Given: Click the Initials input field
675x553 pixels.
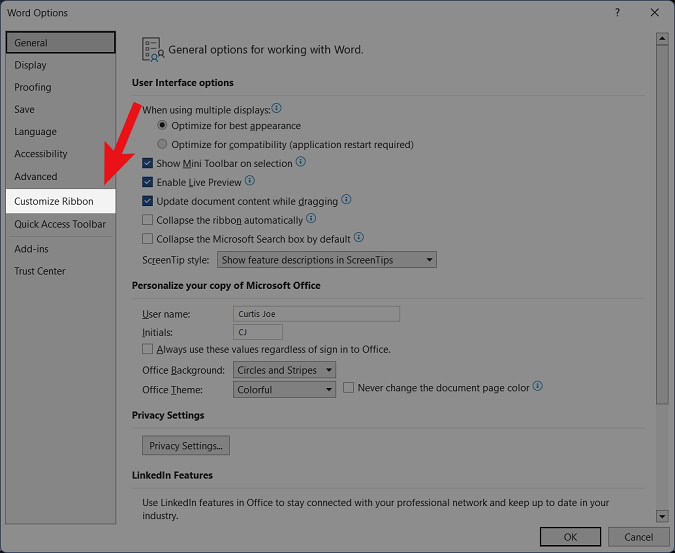Looking at the screenshot, I should 258,332.
